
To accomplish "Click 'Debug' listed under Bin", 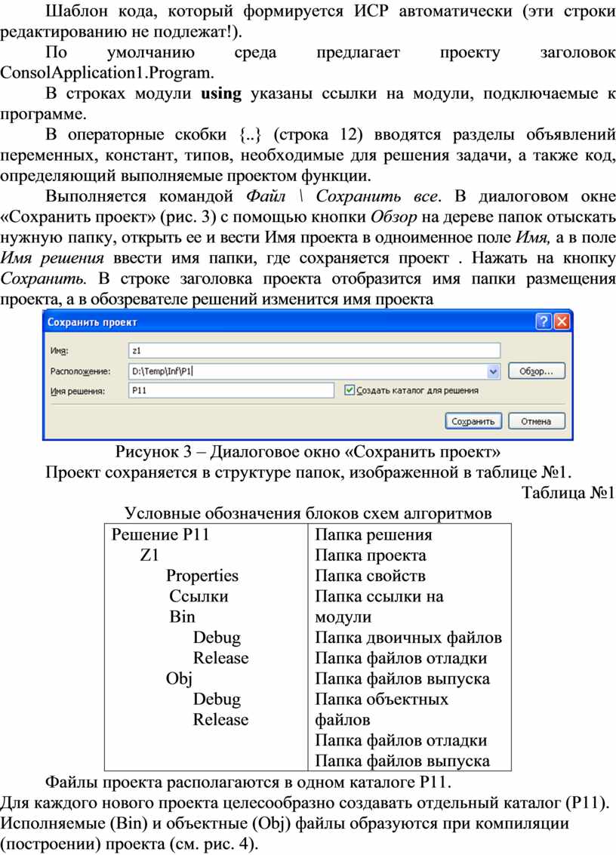I will [x=217, y=638].
